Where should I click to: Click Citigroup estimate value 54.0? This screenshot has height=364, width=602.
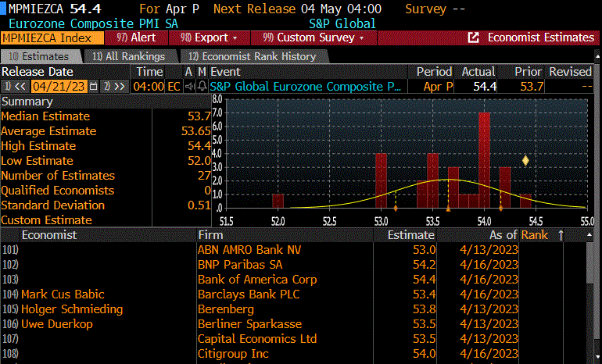[425, 354]
